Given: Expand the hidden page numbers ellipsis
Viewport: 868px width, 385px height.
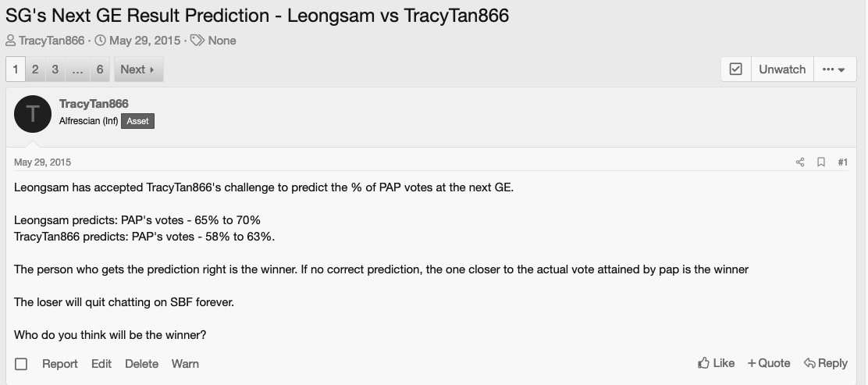Looking at the screenshot, I should tap(77, 70).
